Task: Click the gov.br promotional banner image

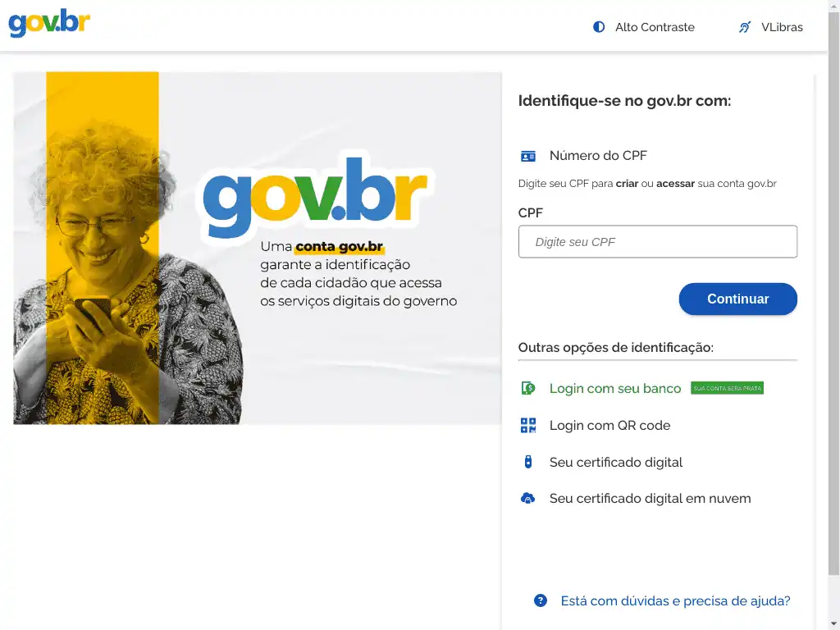Action: tap(257, 248)
